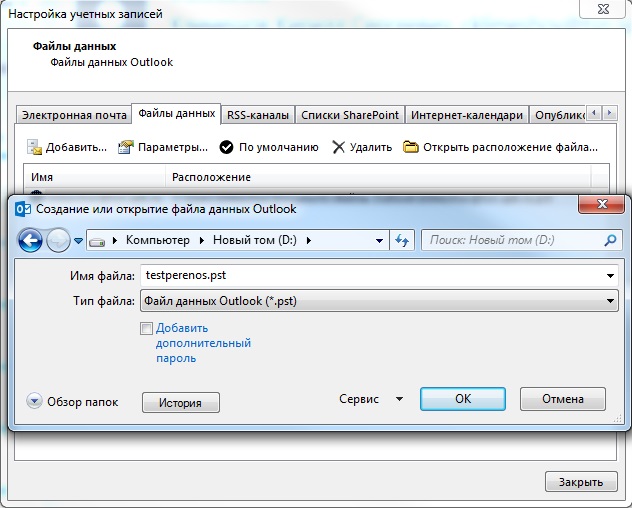Switch to Электронная почта tab
This screenshot has height=508, width=632.
coord(74,115)
